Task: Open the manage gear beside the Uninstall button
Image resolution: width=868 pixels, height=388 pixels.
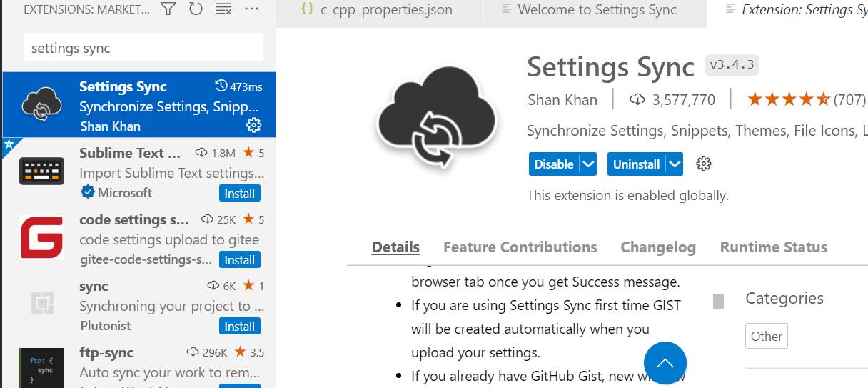Action: coord(704,164)
